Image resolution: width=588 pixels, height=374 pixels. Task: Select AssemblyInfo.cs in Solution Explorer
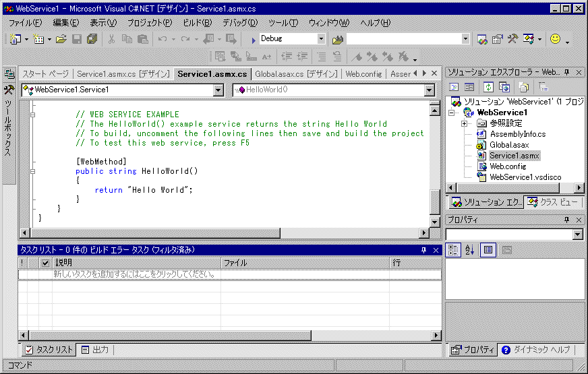pos(517,134)
